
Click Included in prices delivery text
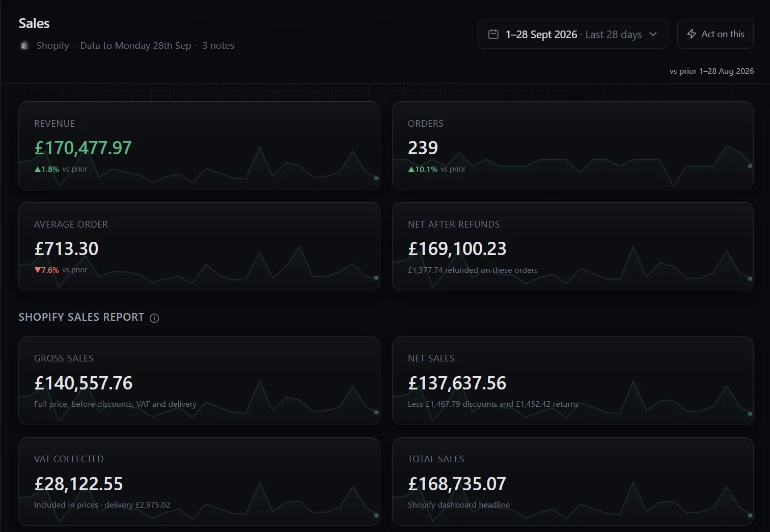click(102, 505)
